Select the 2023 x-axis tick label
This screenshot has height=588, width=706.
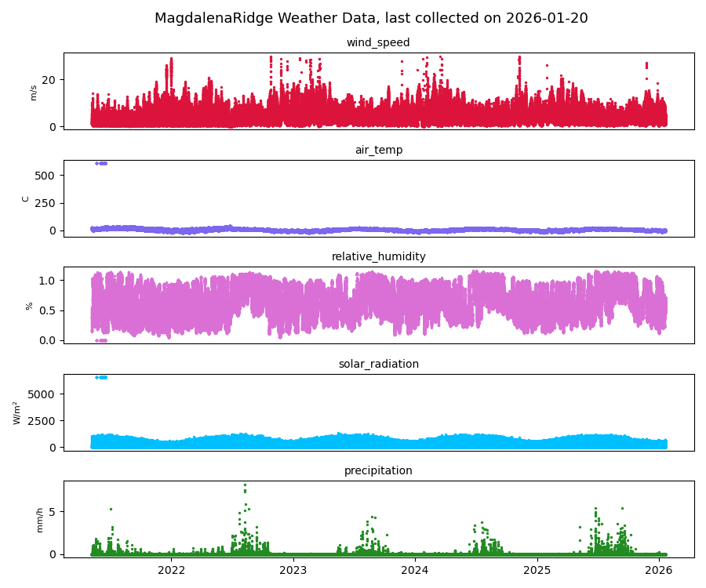(x=293, y=570)
